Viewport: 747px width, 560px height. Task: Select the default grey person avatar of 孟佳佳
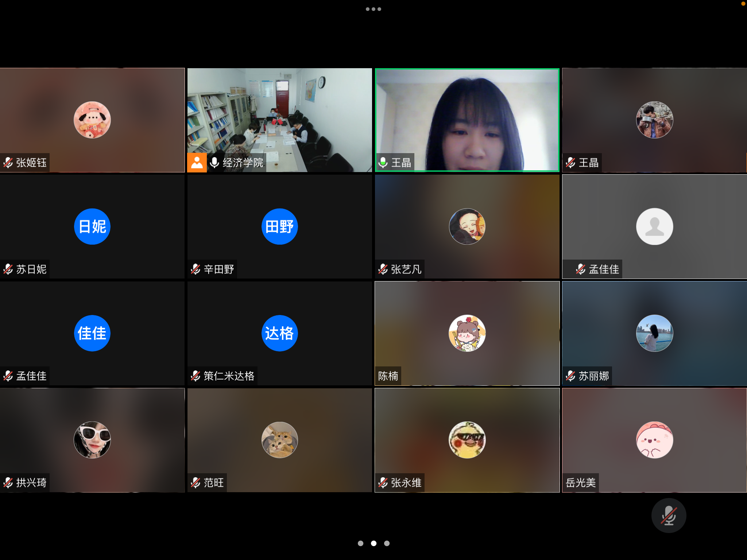click(655, 226)
